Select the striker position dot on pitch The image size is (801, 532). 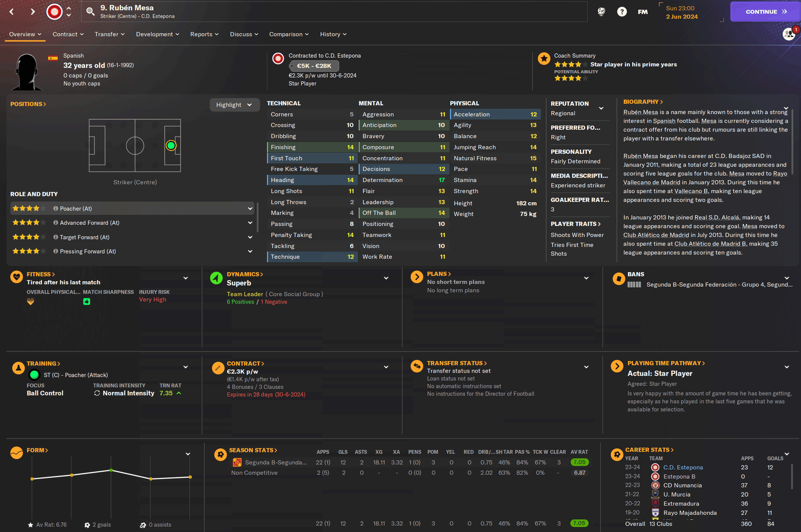(171, 146)
